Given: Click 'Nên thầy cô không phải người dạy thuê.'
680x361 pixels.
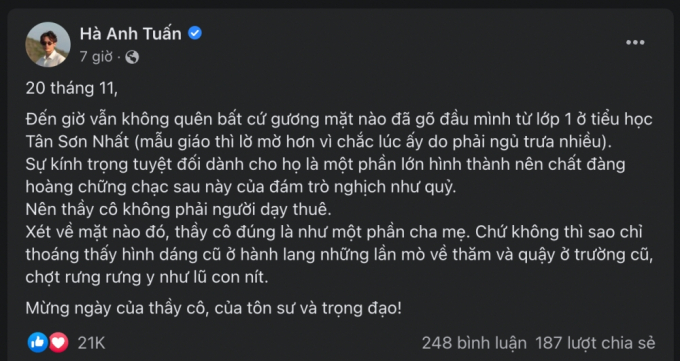Looking at the screenshot, I should (178, 210).
